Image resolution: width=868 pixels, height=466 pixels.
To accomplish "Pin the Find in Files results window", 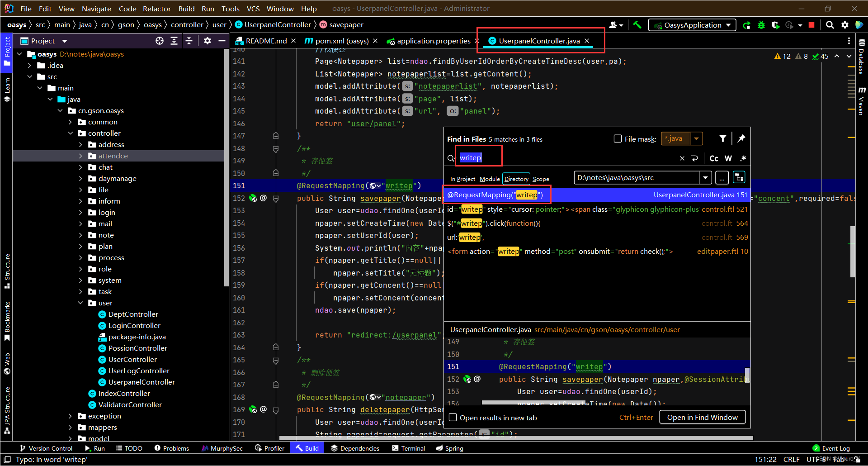I will pyautogui.click(x=741, y=138).
